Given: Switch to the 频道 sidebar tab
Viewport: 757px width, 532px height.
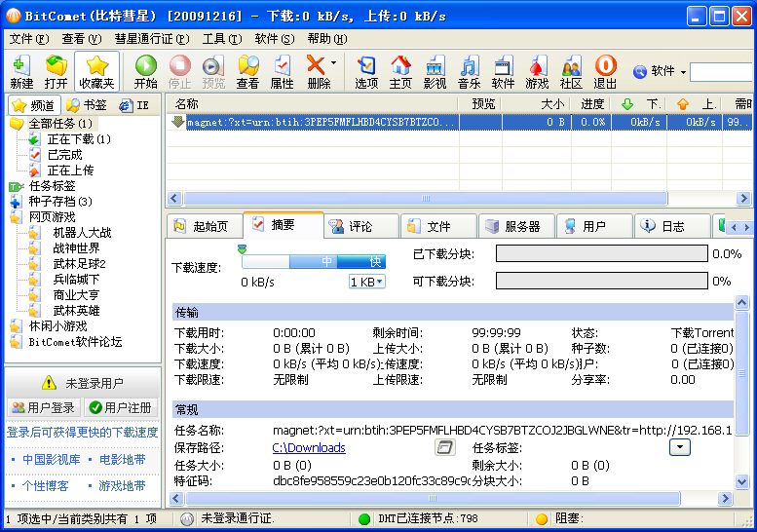Looking at the screenshot, I should 34,105.
